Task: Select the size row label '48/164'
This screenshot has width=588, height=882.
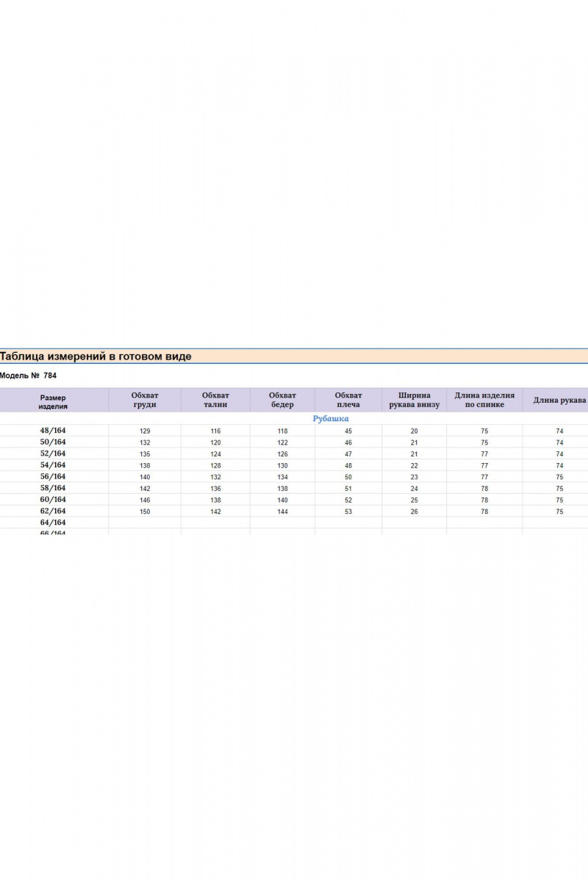Action: coord(53,431)
